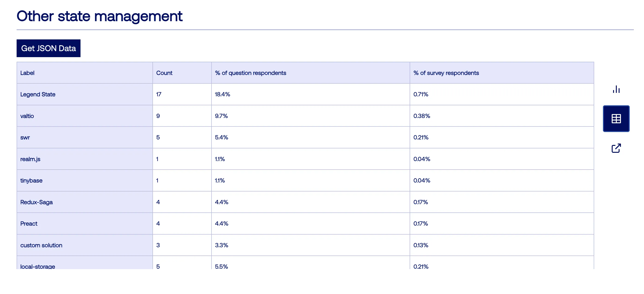Click the Get JSON Data button

[x=48, y=48]
